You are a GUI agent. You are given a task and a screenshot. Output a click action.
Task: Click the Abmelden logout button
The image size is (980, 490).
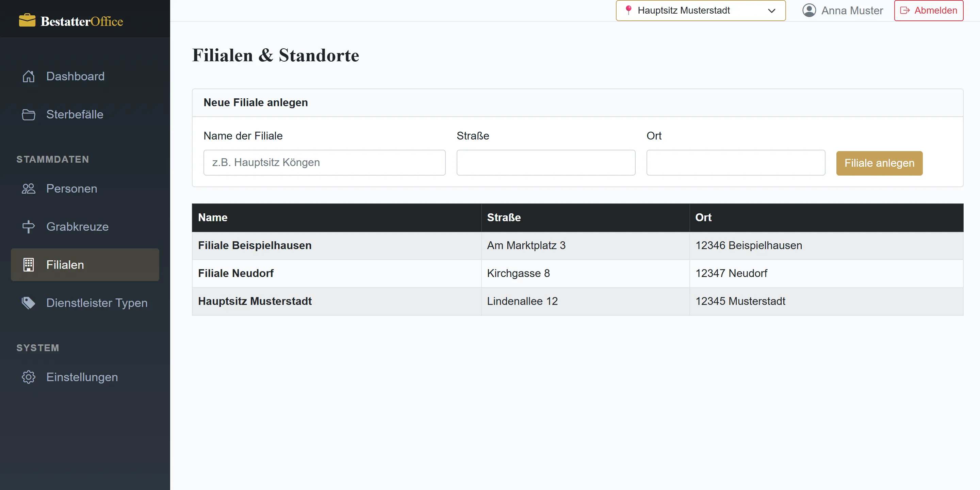pyautogui.click(x=929, y=11)
